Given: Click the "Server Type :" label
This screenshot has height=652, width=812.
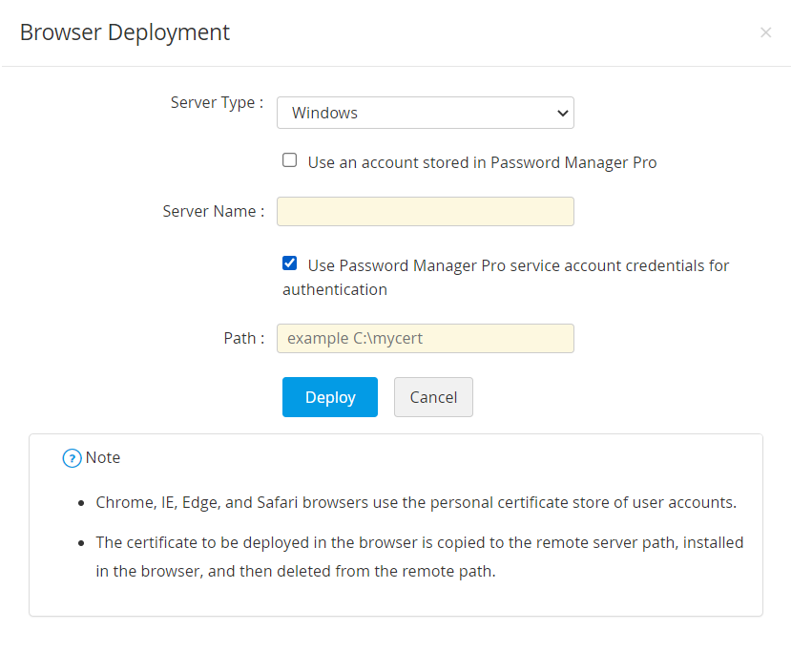Looking at the screenshot, I should (217, 103).
